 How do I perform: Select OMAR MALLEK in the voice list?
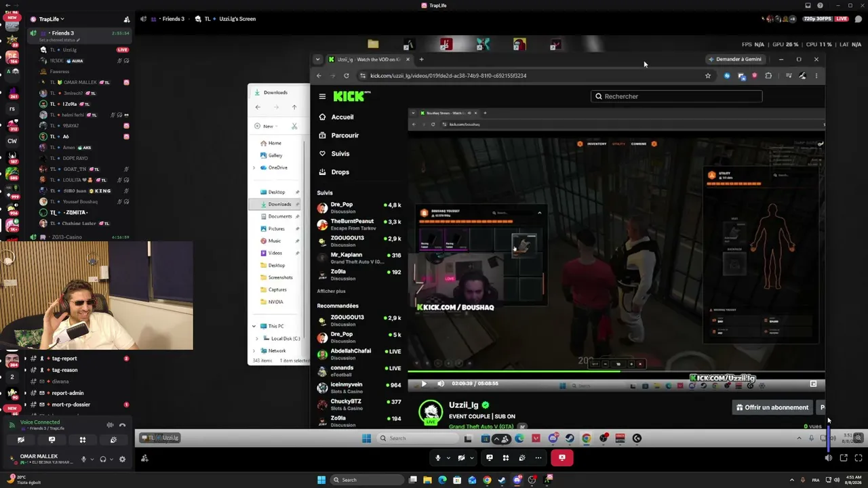coord(84,83)
